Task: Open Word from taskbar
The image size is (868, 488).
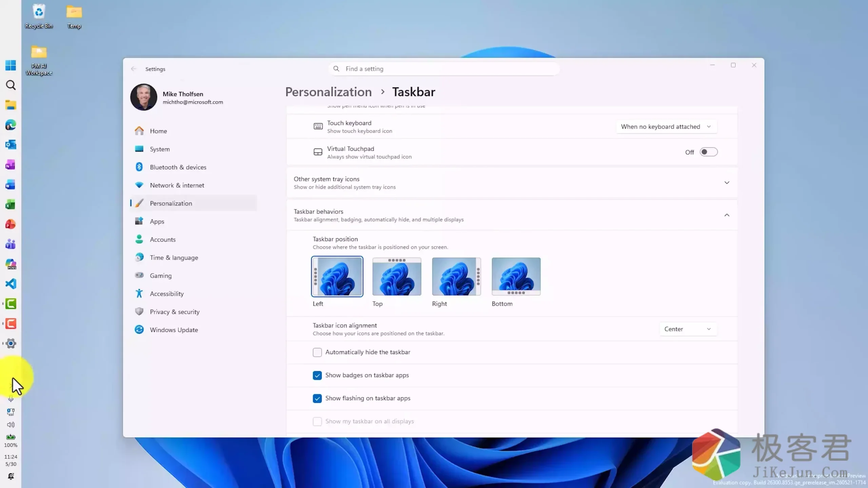Action: [x=11, y=185]
